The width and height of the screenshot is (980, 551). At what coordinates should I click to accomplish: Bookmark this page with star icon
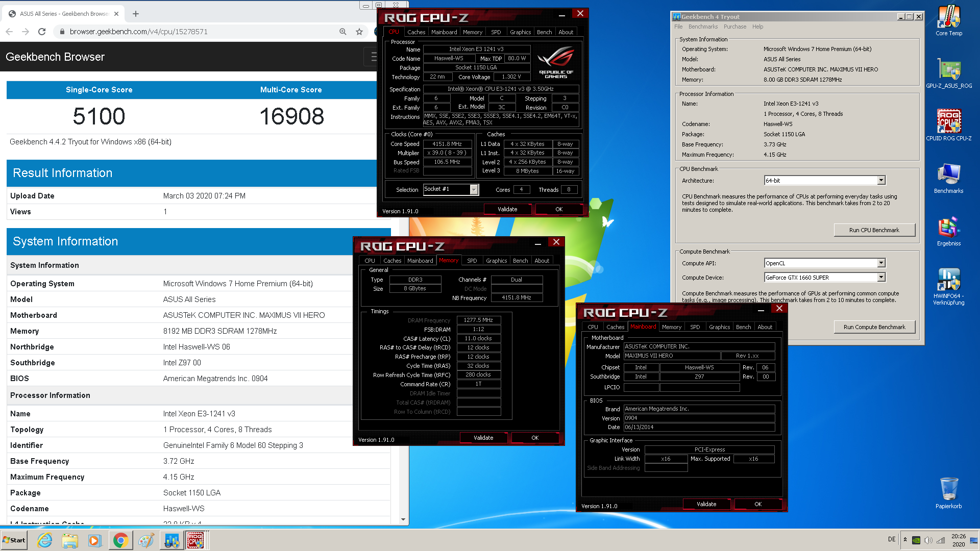359,32
